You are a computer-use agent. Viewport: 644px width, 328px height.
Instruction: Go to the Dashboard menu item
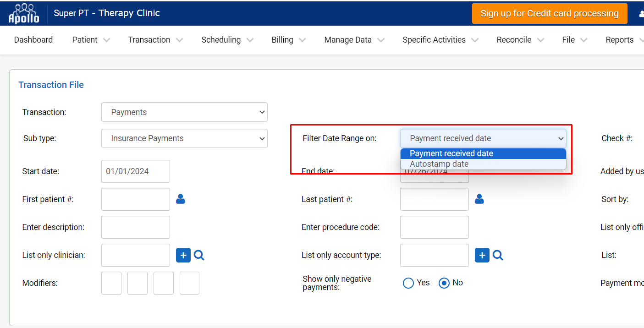click(33, 40)
